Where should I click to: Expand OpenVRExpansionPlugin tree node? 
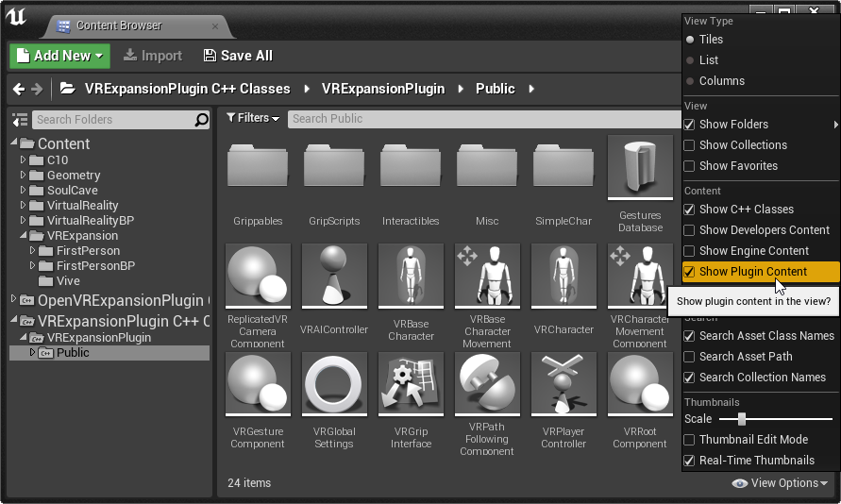click(x=14, y=299)
